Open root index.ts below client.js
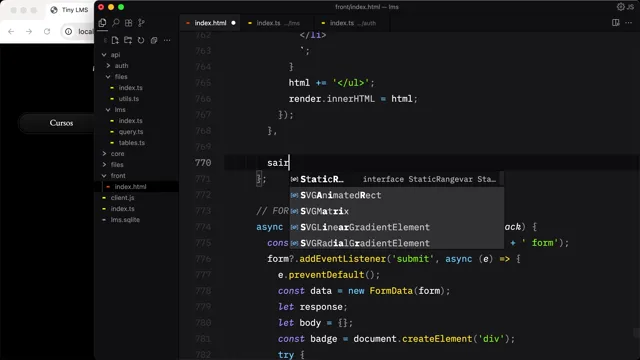 click(x=122, y=209)
